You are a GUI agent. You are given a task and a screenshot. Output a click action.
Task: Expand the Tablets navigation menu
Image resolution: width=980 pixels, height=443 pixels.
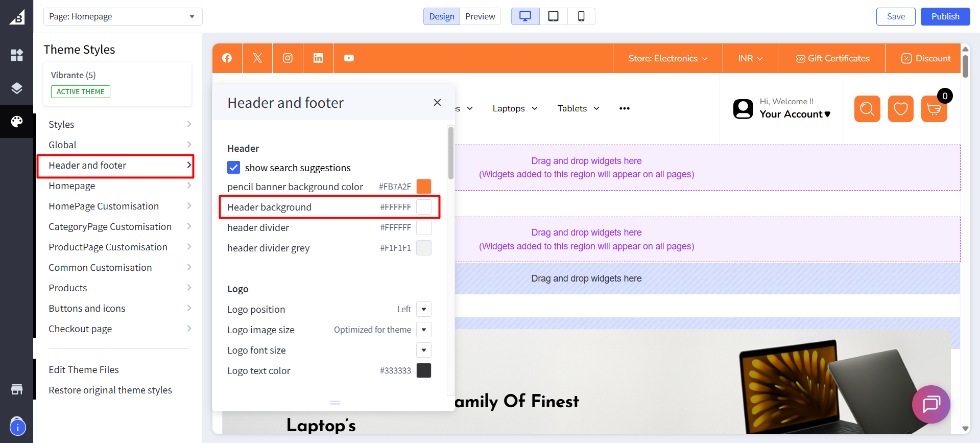click(x=578, y=108)
